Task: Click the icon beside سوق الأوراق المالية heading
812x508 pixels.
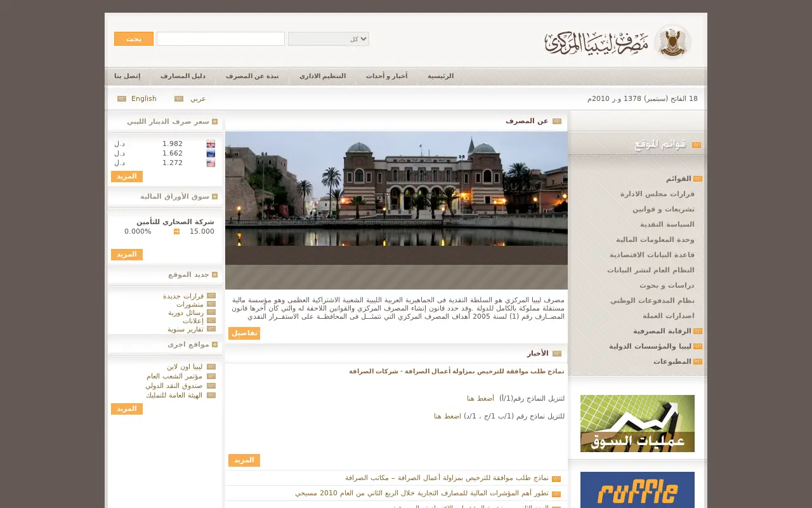Action: (215, 196)
